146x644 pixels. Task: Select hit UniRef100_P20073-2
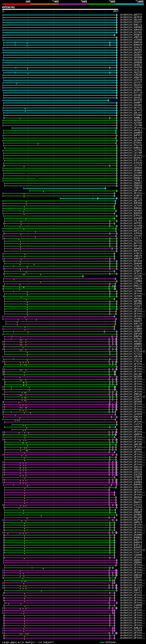(132, 550)
